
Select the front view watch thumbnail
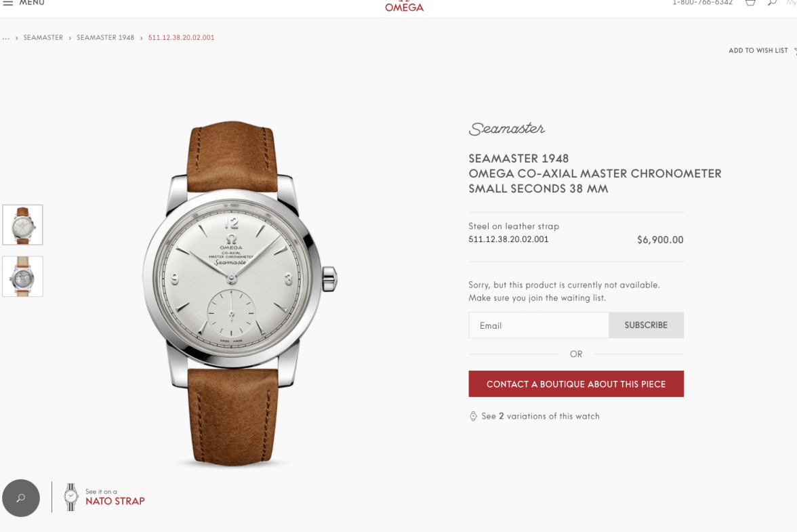[x=23, y=224]
